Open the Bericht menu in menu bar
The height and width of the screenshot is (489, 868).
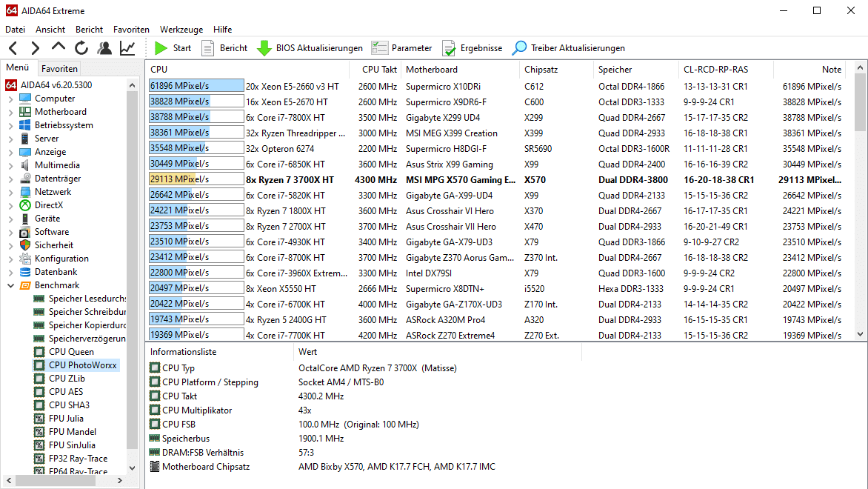pos(89,30)
